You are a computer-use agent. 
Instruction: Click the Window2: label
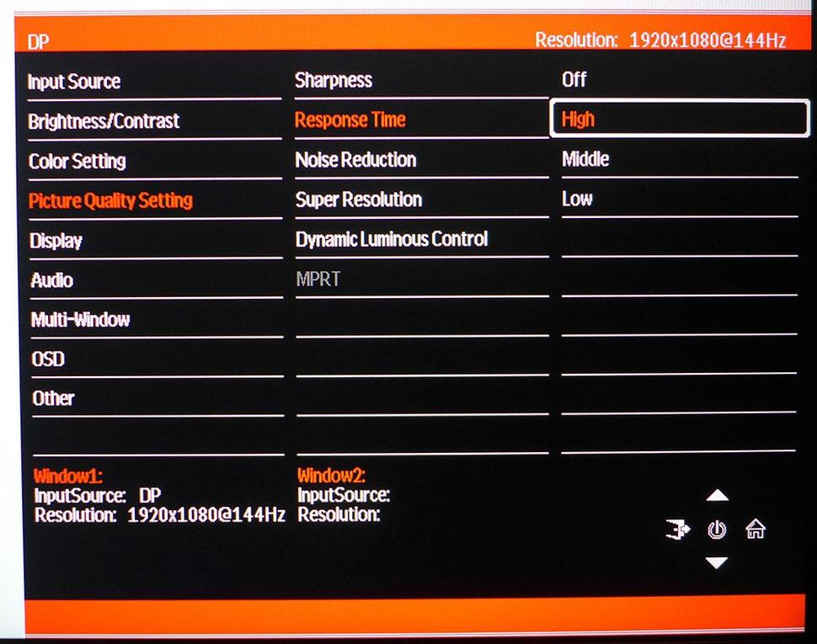(331, 476)
